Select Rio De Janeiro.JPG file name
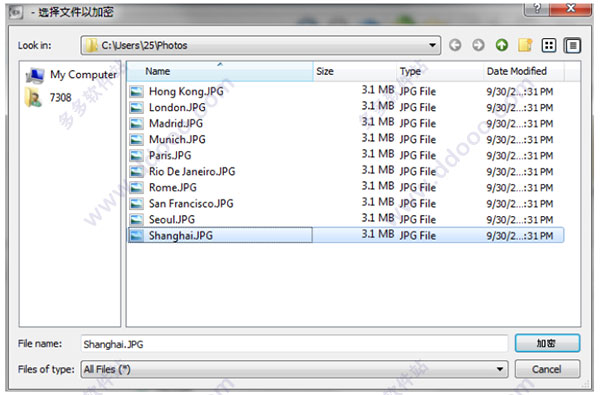Image resolution: width=600 pixels, height=395 pixels. click(192, 172)
